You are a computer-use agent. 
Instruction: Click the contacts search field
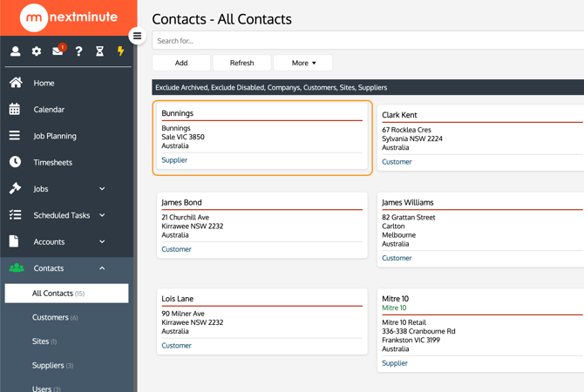[x=368, y=41]
